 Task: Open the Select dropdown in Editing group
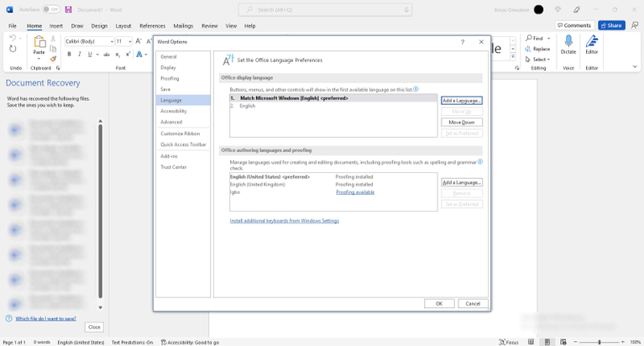[537, 60]
